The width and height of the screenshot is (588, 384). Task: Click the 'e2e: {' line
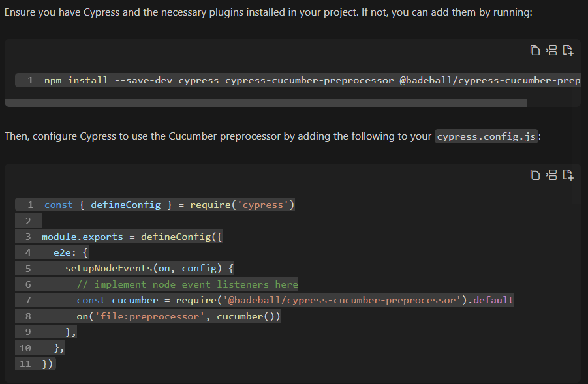[70, 252]
